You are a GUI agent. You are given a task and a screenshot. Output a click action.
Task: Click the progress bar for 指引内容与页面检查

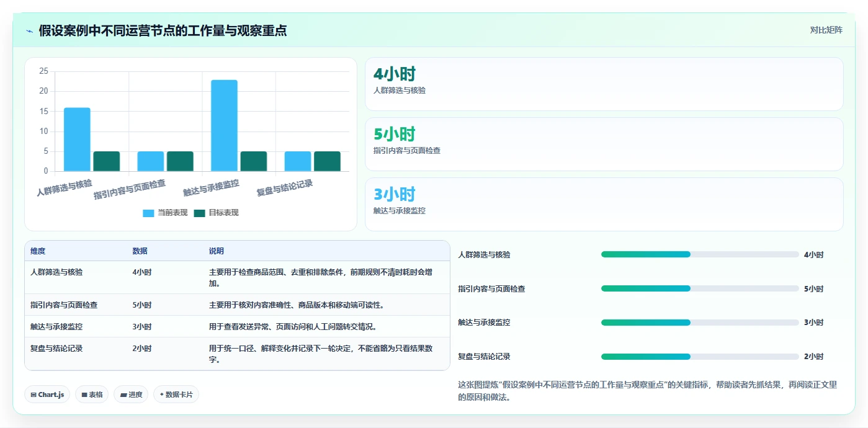tap(700, 288)
